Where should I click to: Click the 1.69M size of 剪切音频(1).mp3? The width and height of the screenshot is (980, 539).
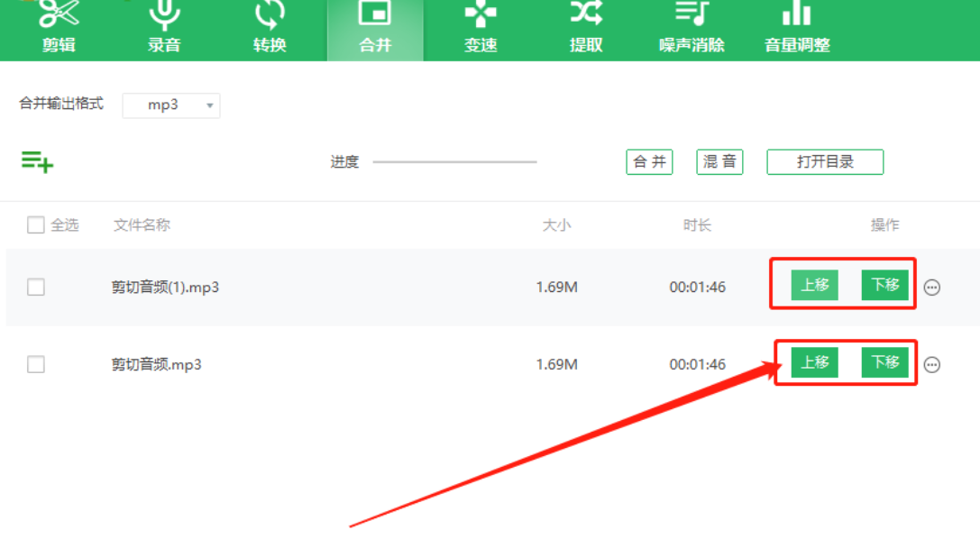(x=556, y=288)
